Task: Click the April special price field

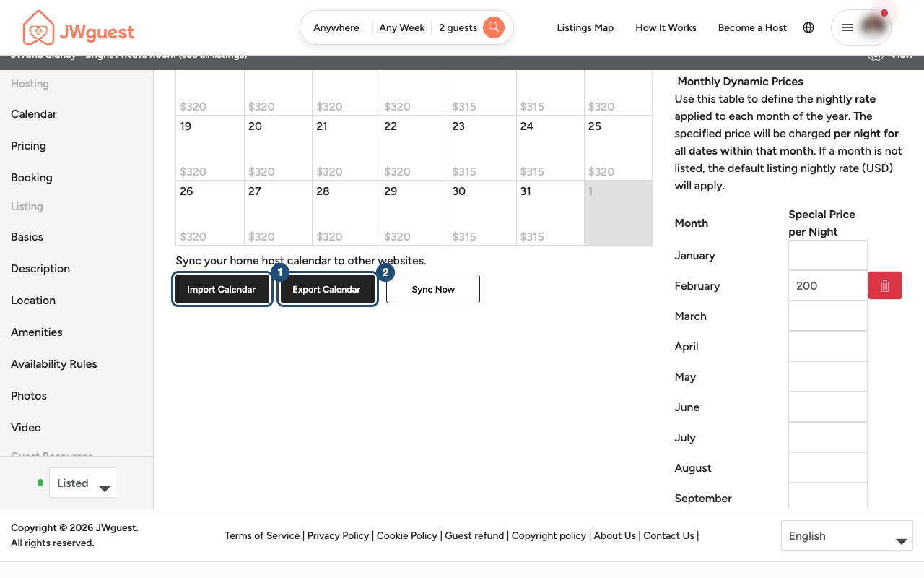Action: coord(828,347)
